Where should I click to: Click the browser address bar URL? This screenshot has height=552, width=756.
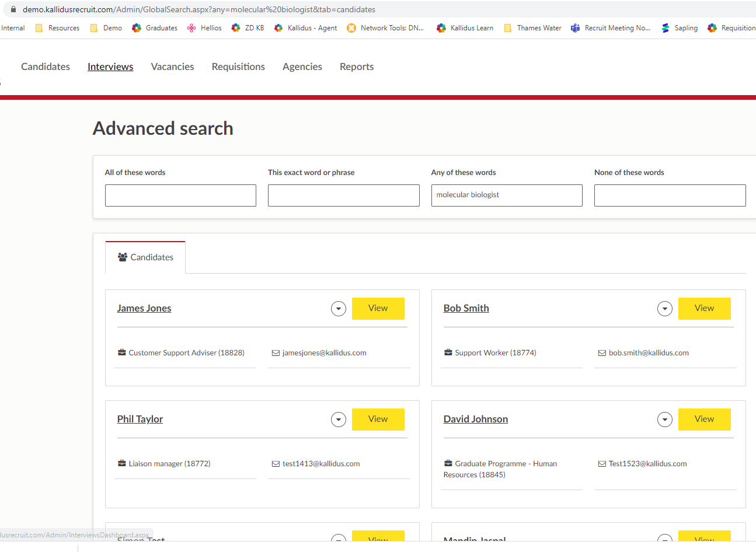click(x=198, y=9)
